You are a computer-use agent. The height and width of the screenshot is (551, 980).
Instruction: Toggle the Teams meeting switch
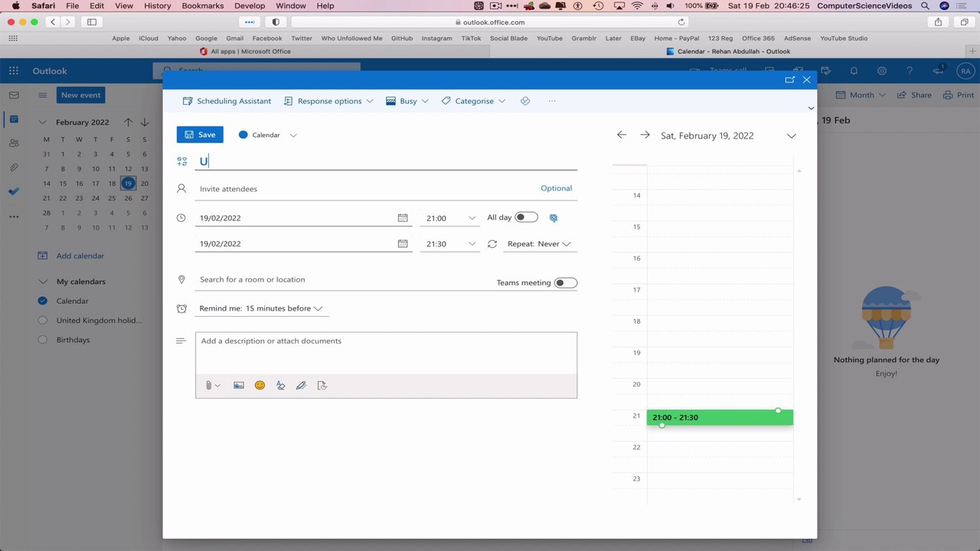[x=566, y=283]
